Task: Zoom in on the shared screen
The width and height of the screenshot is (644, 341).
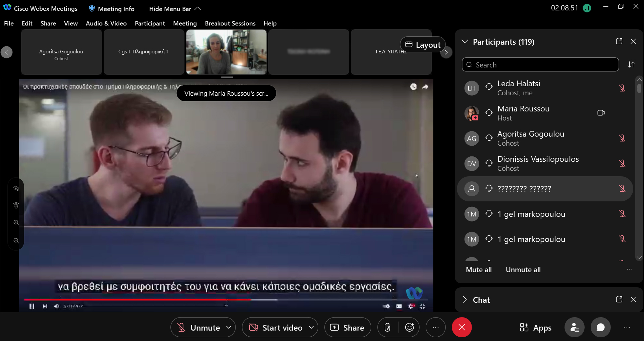Action: coord(16,223)
